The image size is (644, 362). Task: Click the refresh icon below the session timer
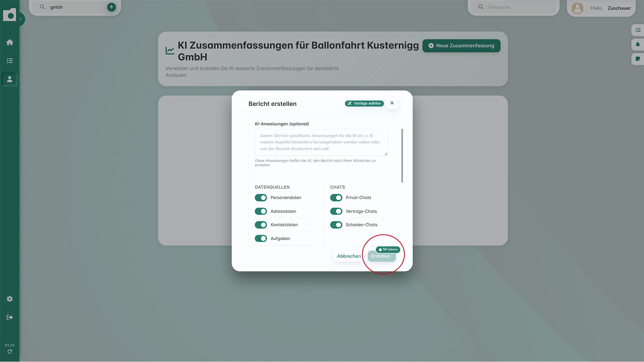click(x=10, y=351)
